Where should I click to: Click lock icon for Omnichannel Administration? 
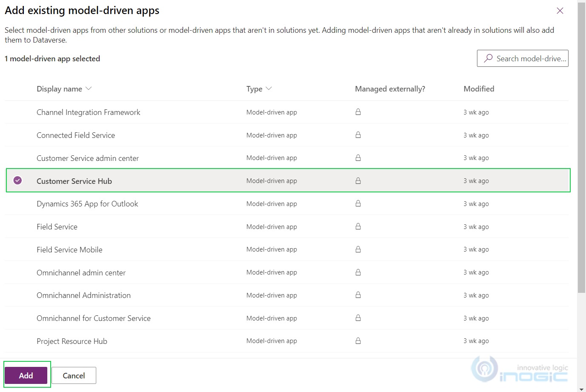[x=358, y=295]
